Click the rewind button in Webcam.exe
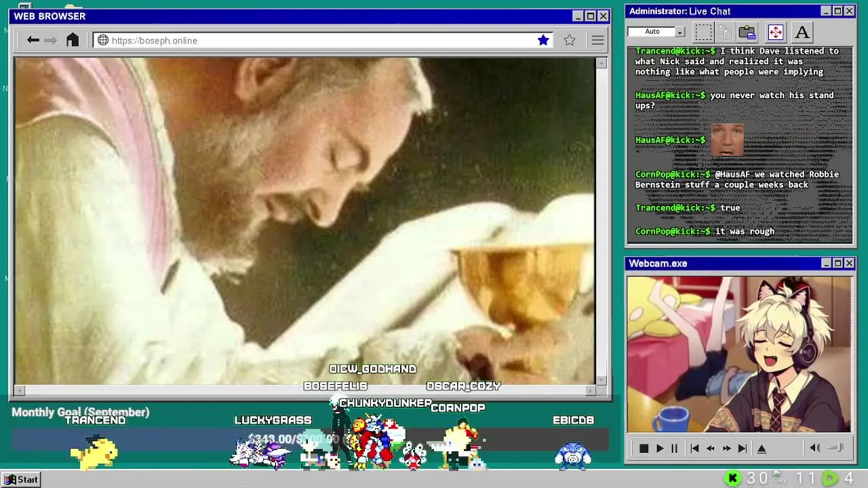868x488 pixels. click(x=710, y=448)
